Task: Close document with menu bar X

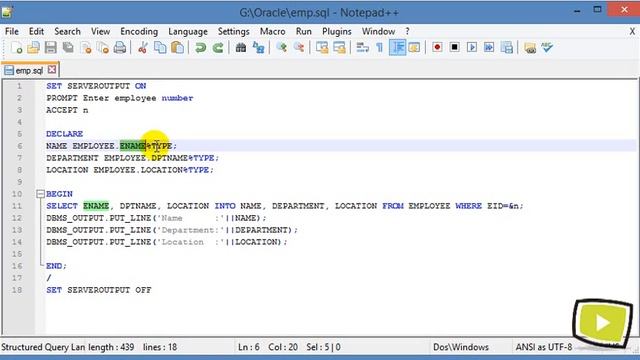Action: (632, 31)
